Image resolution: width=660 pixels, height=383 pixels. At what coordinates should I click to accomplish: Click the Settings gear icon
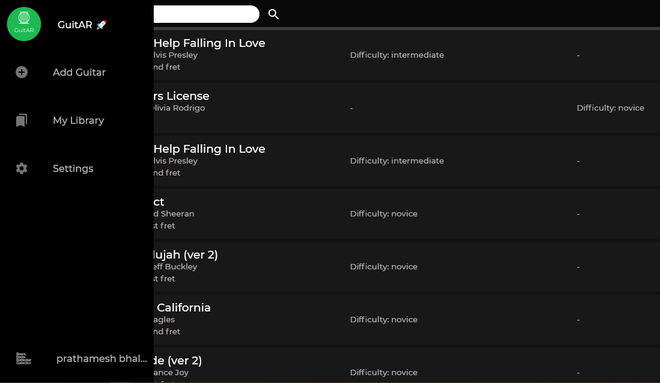21,168
